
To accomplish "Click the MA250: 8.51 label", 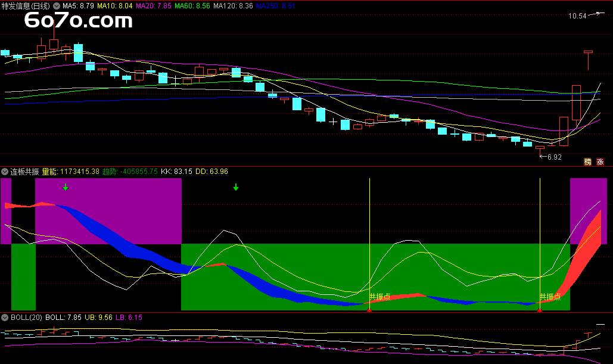I will (276, 6).
